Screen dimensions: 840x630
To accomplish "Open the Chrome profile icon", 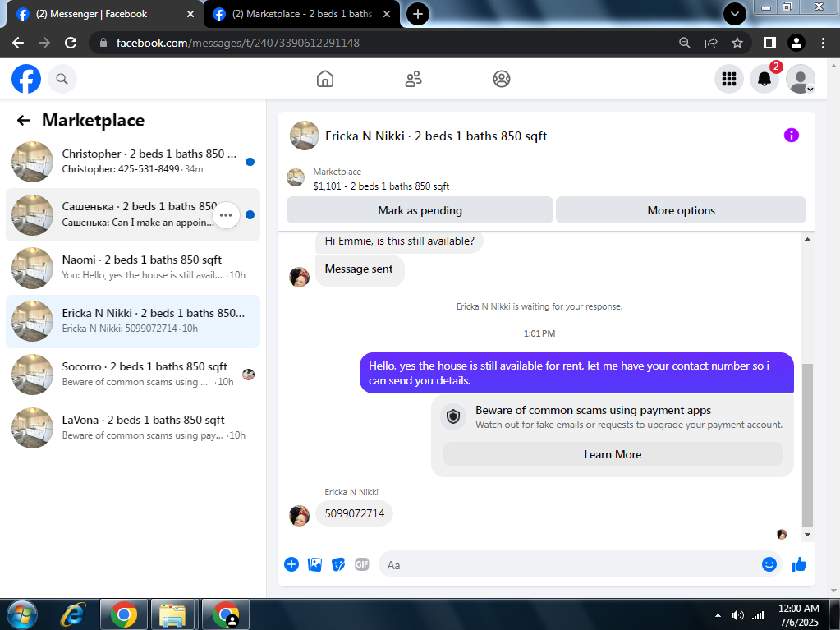I will coord(796,43).
